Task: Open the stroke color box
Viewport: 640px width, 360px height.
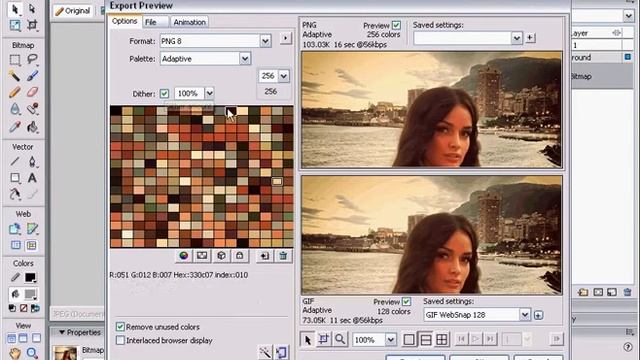Action: (30, 278)
